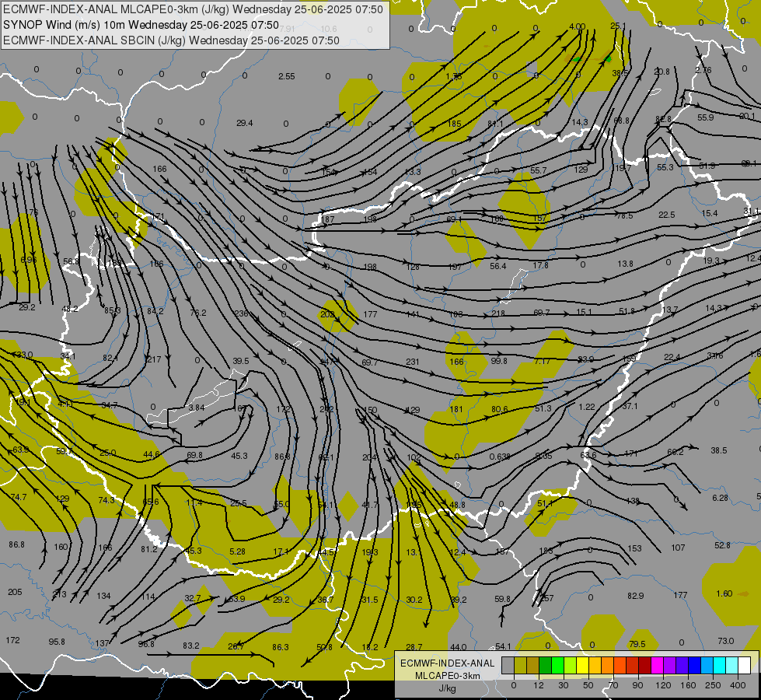The height and width of the screenshot is (700, 761).
Task: Click the map value '80.6'
Action: click(499, 410)
